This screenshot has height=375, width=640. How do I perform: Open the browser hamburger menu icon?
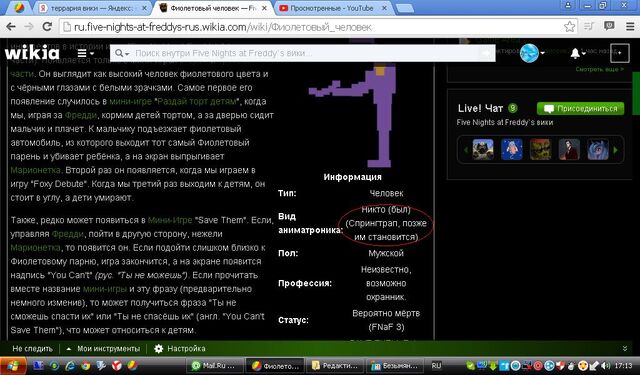coord(630,27)
